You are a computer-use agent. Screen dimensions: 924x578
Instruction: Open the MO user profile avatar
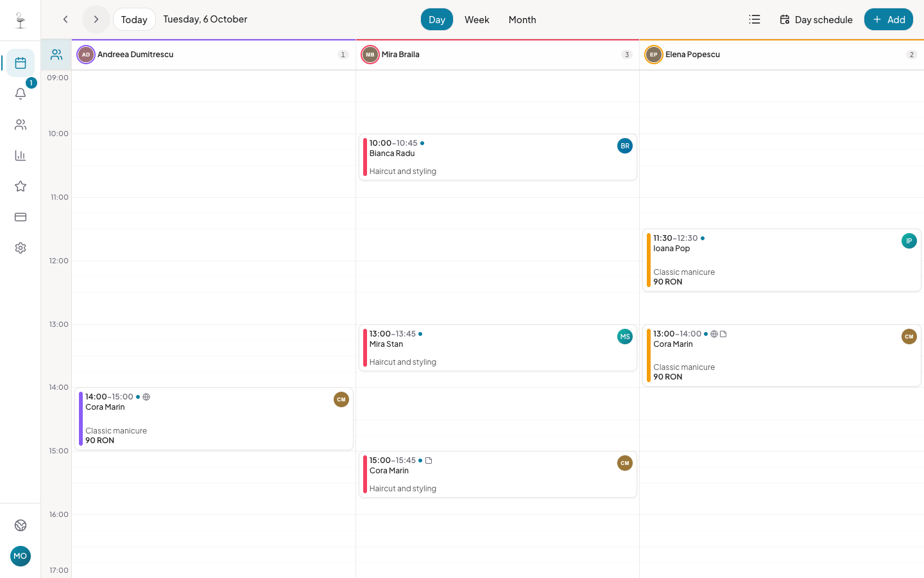pos(21,556)
